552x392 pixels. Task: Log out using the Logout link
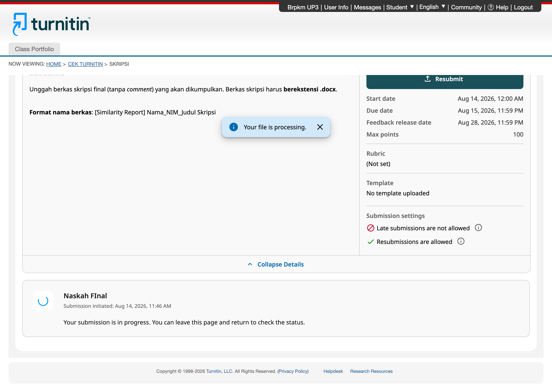click(x=523, y=7)
